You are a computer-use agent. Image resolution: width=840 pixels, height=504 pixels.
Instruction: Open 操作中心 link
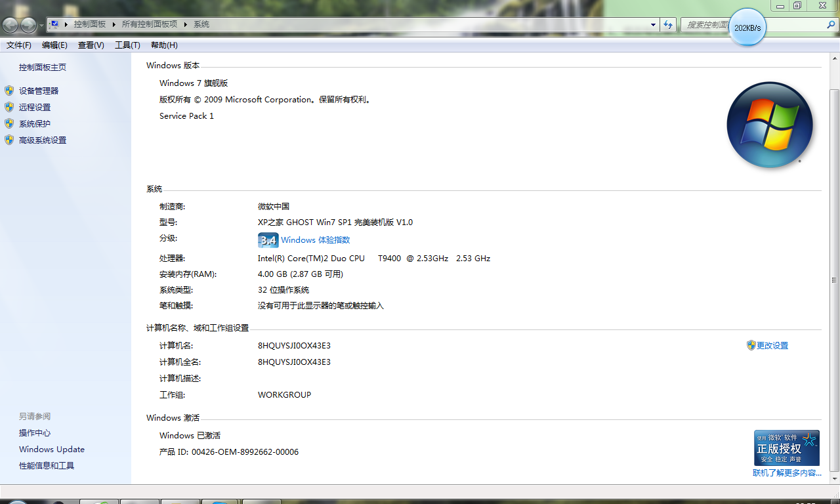coord(35,433)
